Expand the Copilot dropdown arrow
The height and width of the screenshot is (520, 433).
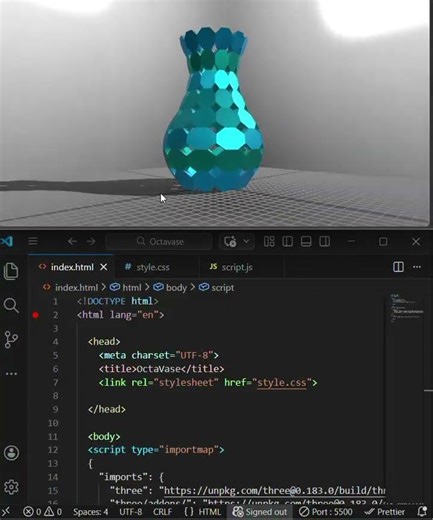(x=246, y=241)
